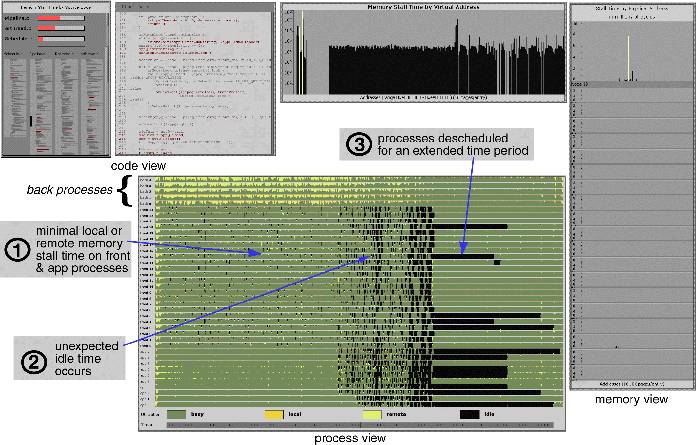Click the green busy legend swatch
Viewport: 696px width, 445px height.
pyautogui.click(x=176, y=414)
